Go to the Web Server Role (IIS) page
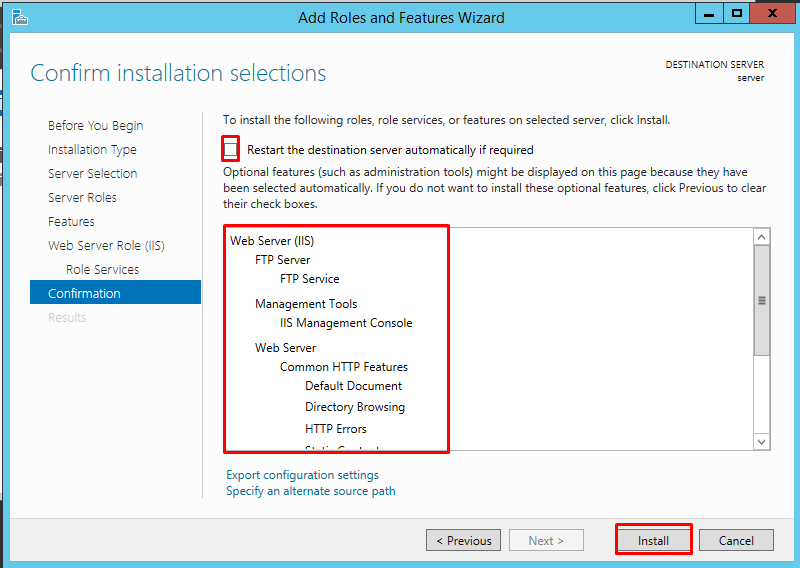 click(106, 245)
